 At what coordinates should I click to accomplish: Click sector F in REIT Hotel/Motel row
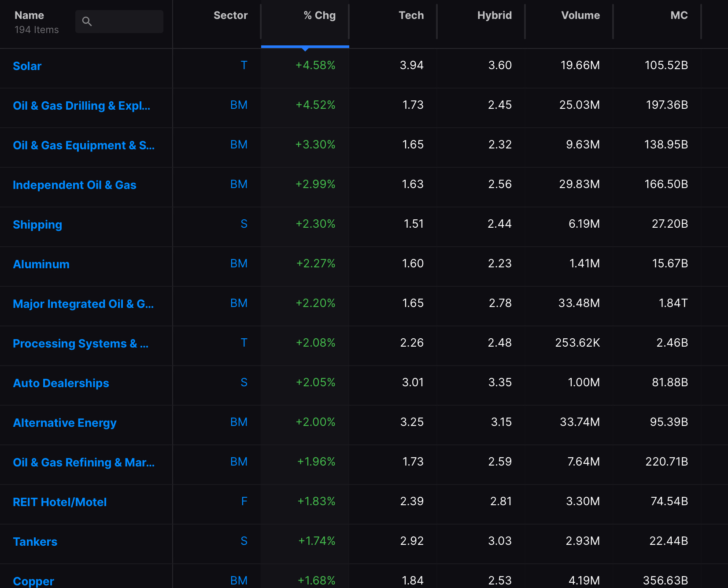[244, 501]
